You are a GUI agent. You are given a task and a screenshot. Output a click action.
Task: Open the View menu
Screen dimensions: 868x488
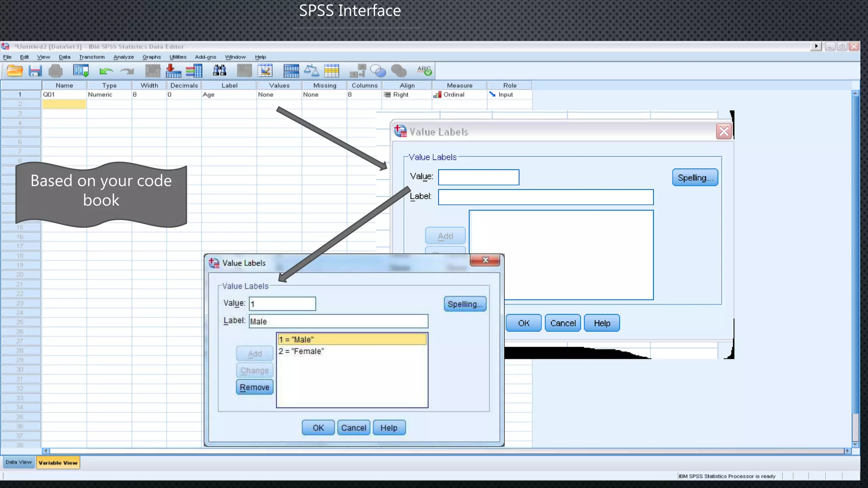pos(43,57)
